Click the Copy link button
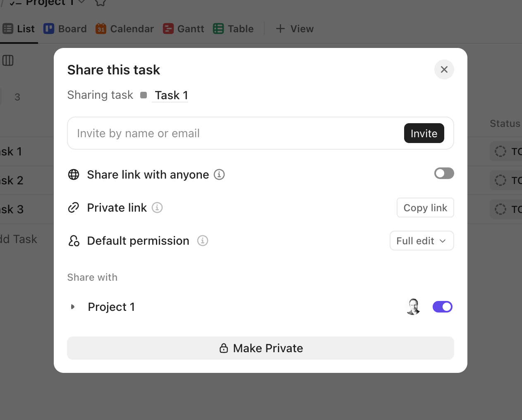This screenshot has width=522, height=420. [425, 208]
